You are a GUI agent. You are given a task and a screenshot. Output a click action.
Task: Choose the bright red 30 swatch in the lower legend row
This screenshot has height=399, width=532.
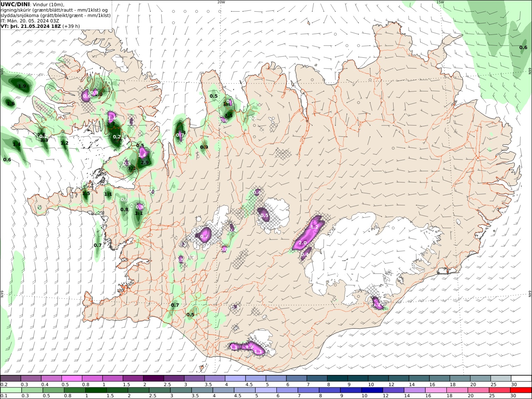tap(521, 390)
